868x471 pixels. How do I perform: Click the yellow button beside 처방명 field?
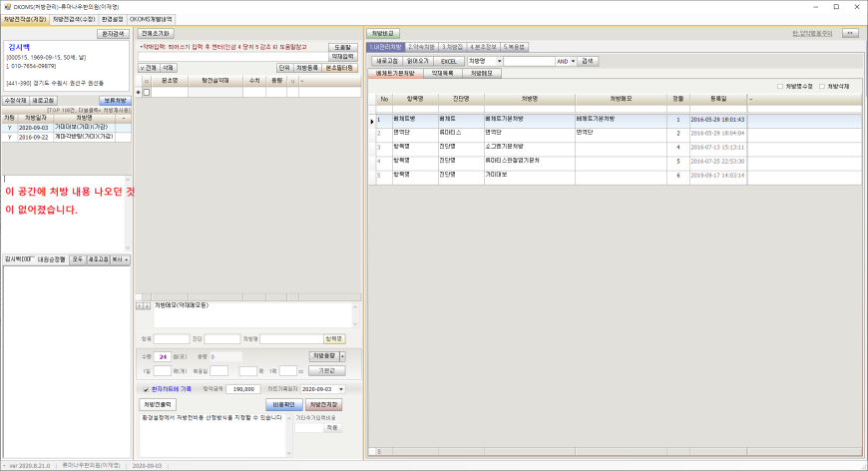tap(334, 338)
